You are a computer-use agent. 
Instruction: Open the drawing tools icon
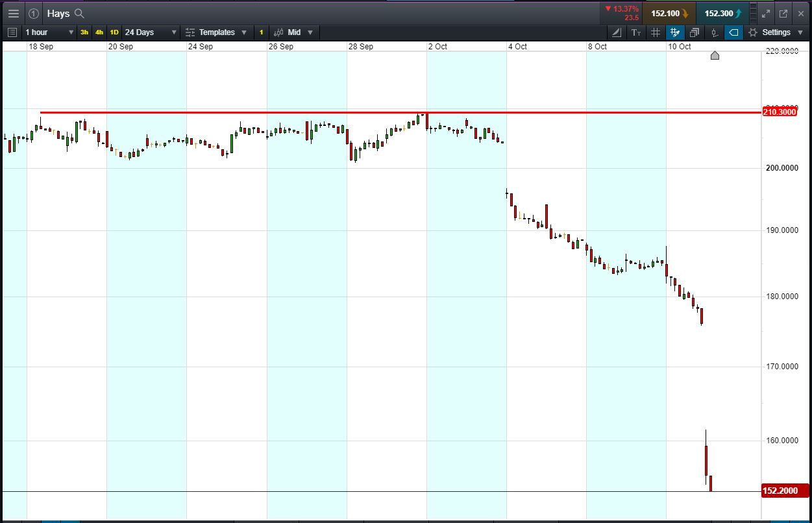pyautogui.click(x=617, y=32)
